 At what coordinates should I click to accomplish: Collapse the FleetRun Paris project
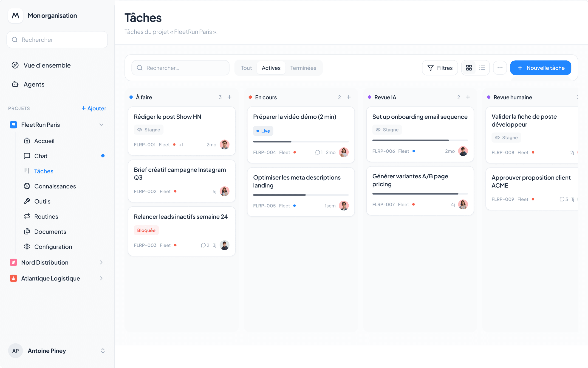pos(101,125)
